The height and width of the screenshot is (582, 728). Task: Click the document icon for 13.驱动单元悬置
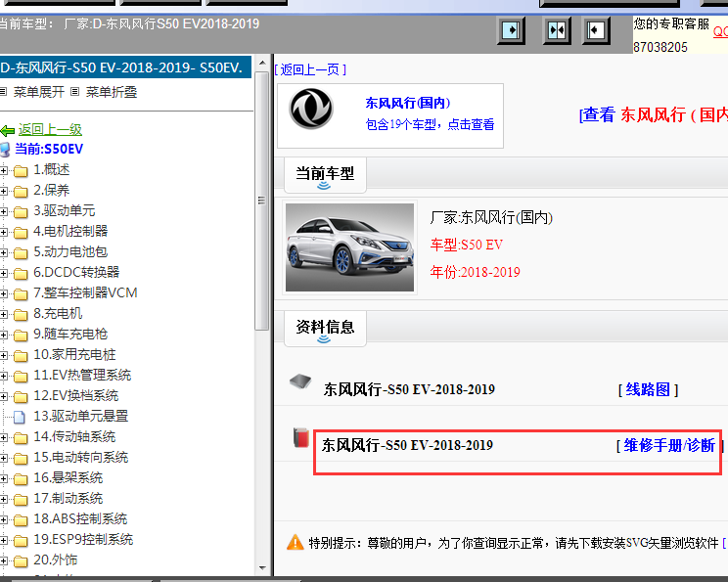click(x=20, y=418)
